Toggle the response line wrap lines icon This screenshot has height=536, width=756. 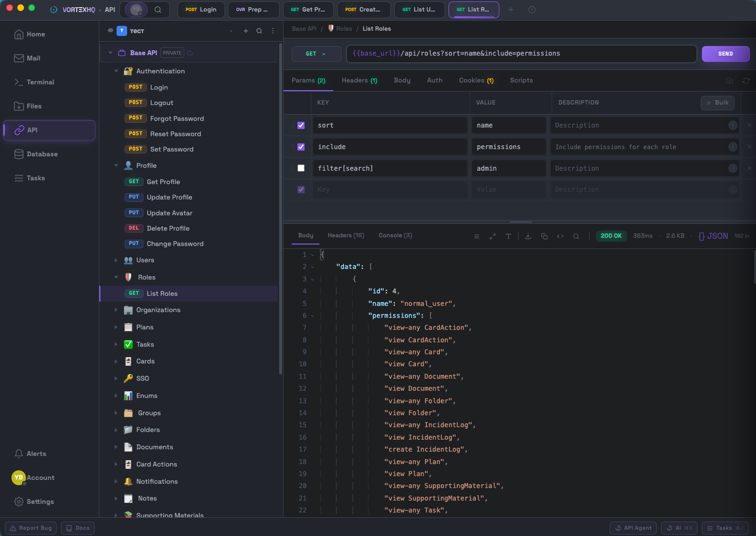476,236
